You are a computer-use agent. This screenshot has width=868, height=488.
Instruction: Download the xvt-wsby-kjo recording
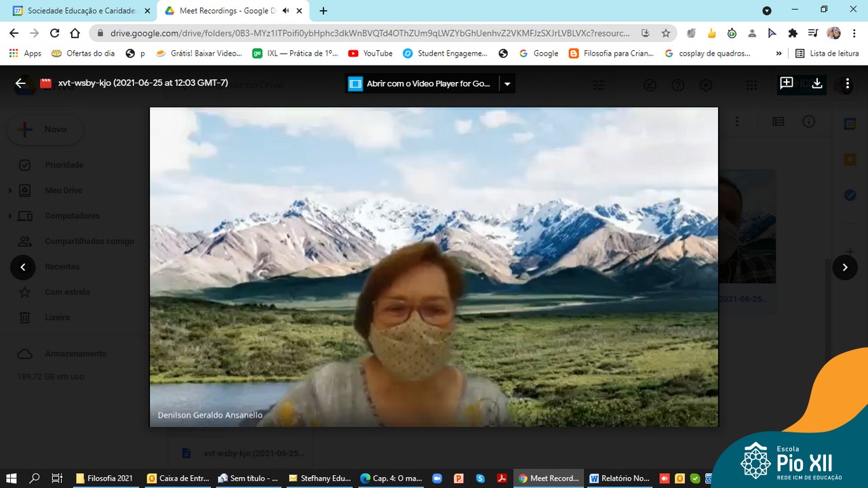pyautogui.click(x=817, y=83)
